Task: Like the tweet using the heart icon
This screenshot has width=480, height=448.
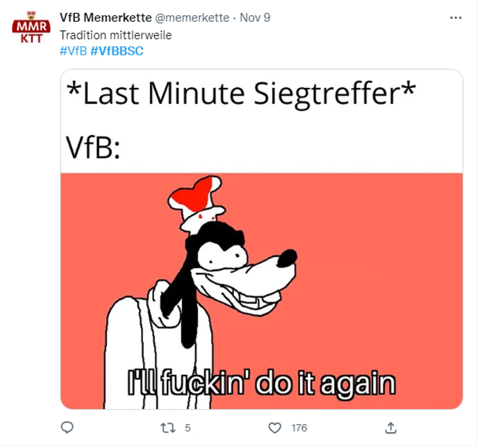Action: pyautogui.click(x=275, y=428)
